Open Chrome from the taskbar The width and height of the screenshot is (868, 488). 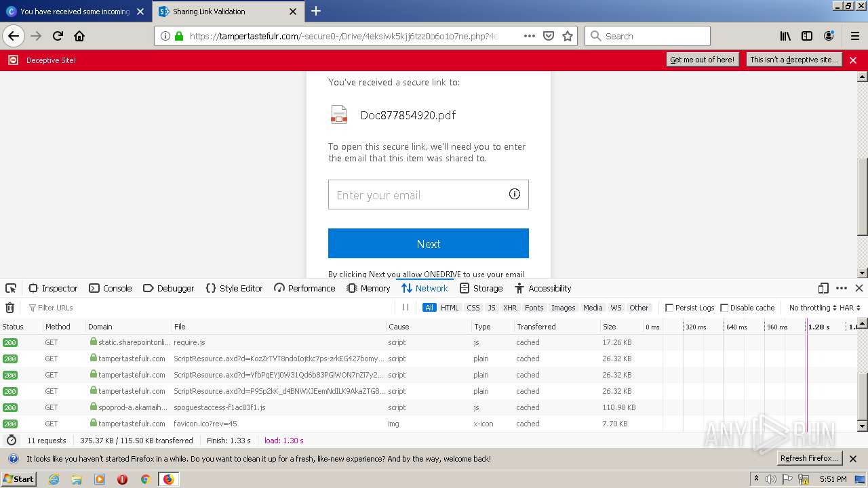click(x=145, y=479)
